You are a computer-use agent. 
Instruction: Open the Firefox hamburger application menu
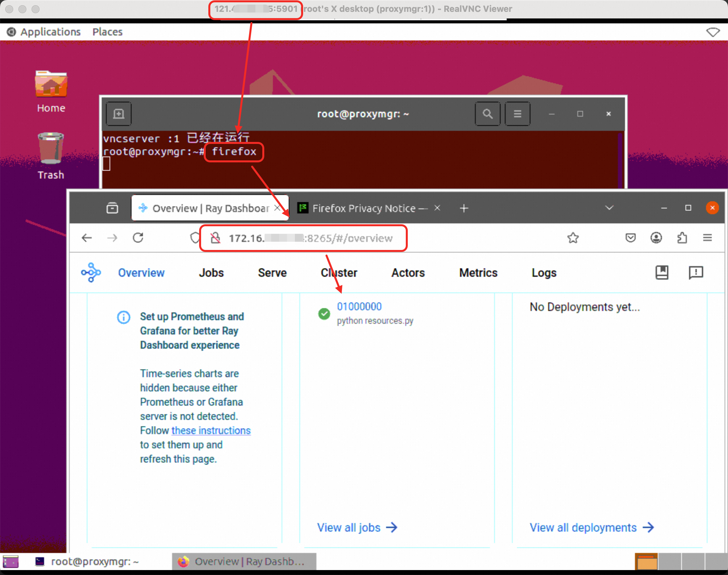(708, 238)
